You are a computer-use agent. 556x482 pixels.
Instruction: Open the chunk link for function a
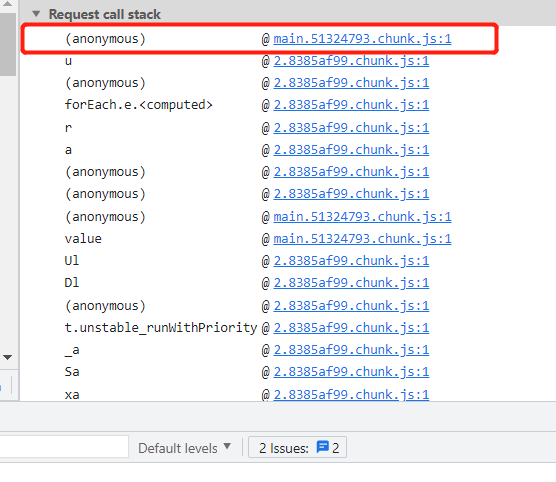[351, 150]
